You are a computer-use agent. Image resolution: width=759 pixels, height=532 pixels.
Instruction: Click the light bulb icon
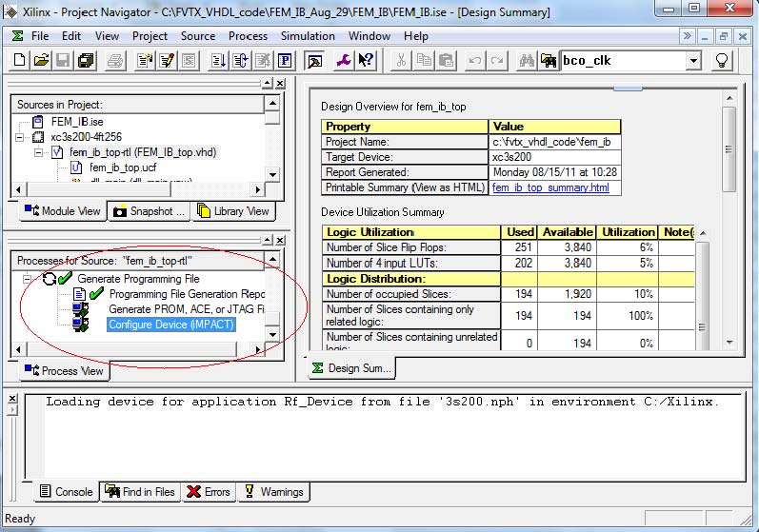(x=722, y=61)
